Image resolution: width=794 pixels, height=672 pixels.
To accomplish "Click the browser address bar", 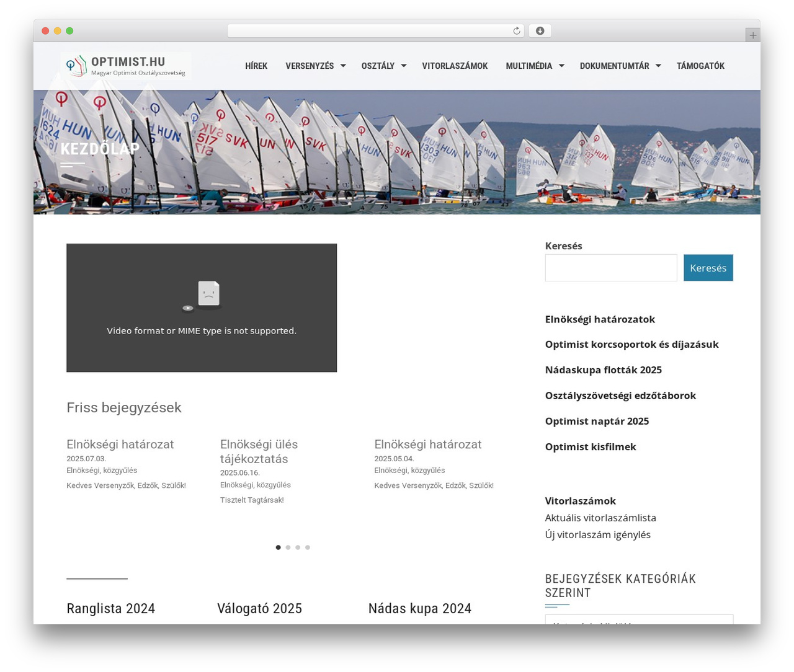I will pos(376,31).
